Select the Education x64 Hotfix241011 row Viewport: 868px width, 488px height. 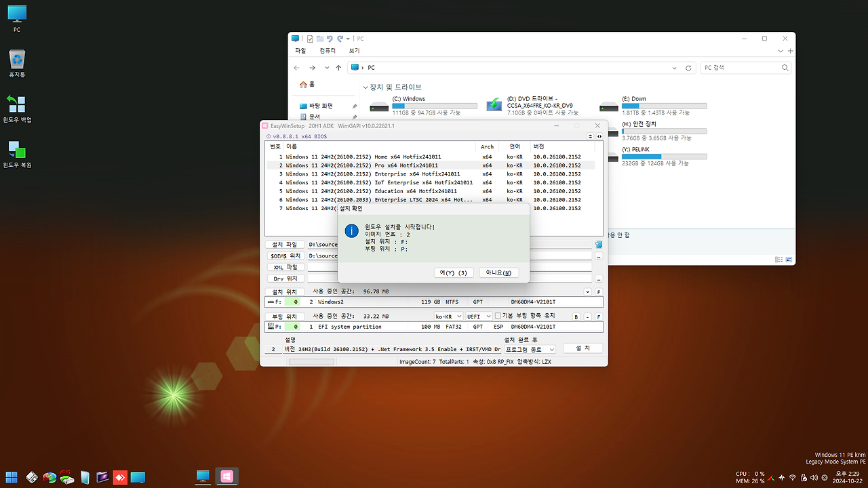tap(429, 191)
